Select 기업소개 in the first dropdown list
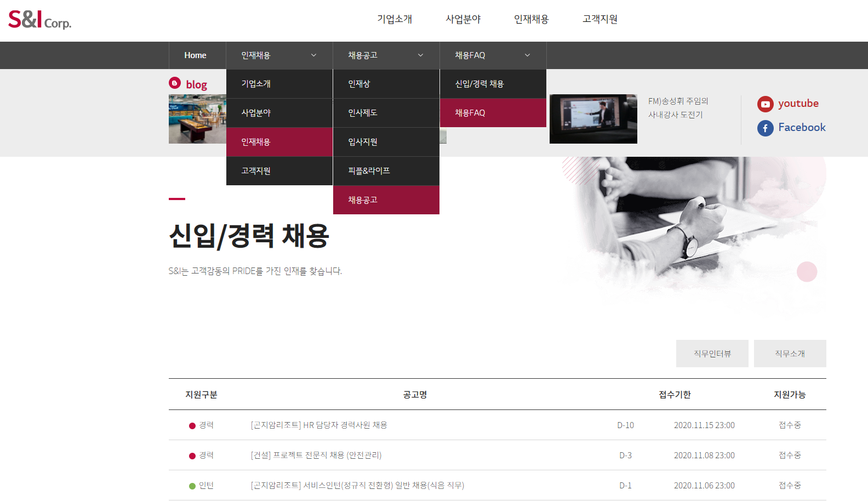The height and width of the screenshot is (501, 868). click(x=279, y=84)
